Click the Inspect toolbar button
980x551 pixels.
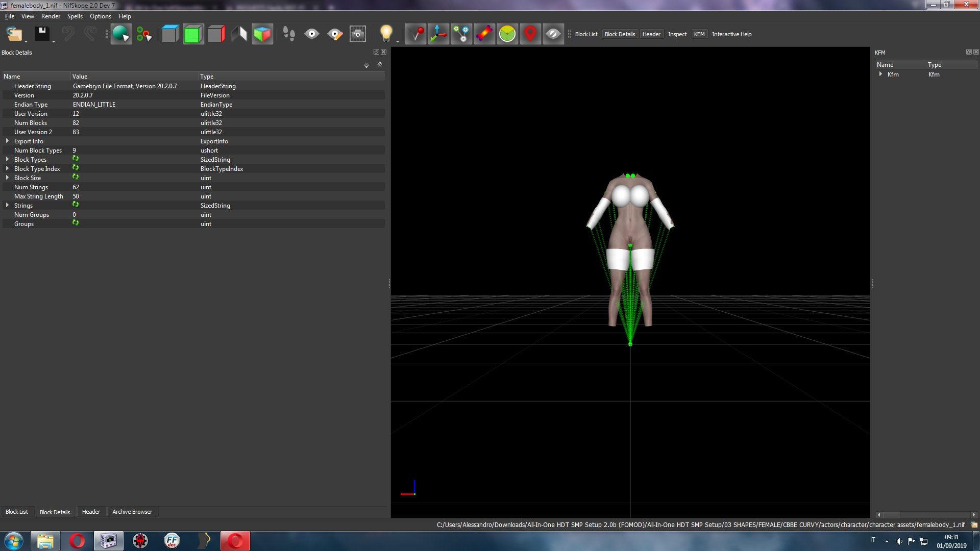click(677, 34)
